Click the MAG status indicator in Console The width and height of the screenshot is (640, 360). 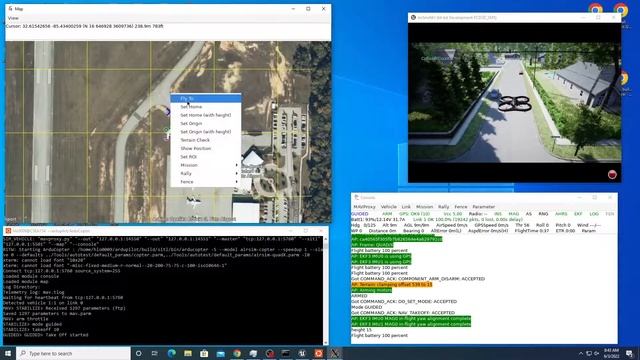tap(513, 214)
